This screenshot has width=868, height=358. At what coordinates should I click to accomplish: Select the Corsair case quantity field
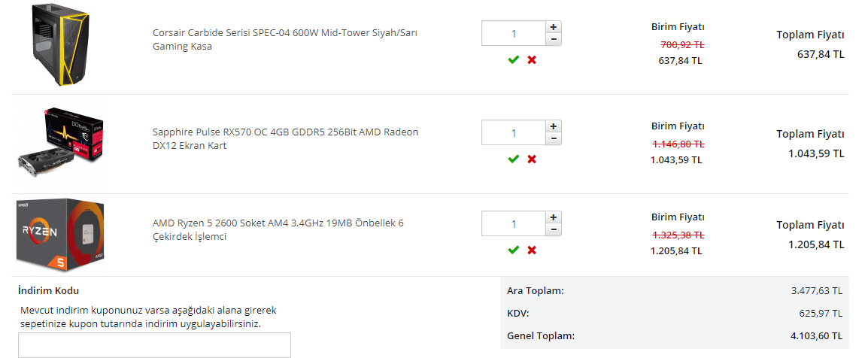513,34
